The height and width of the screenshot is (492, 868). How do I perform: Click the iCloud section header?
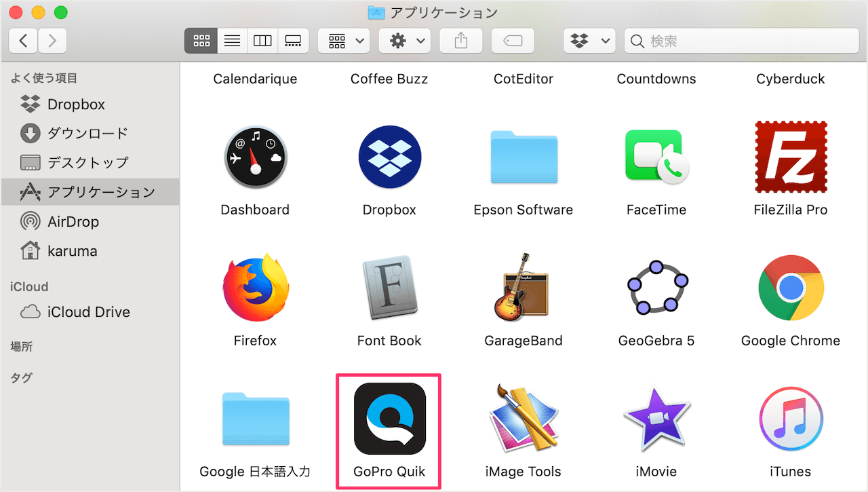coord(29,286)
